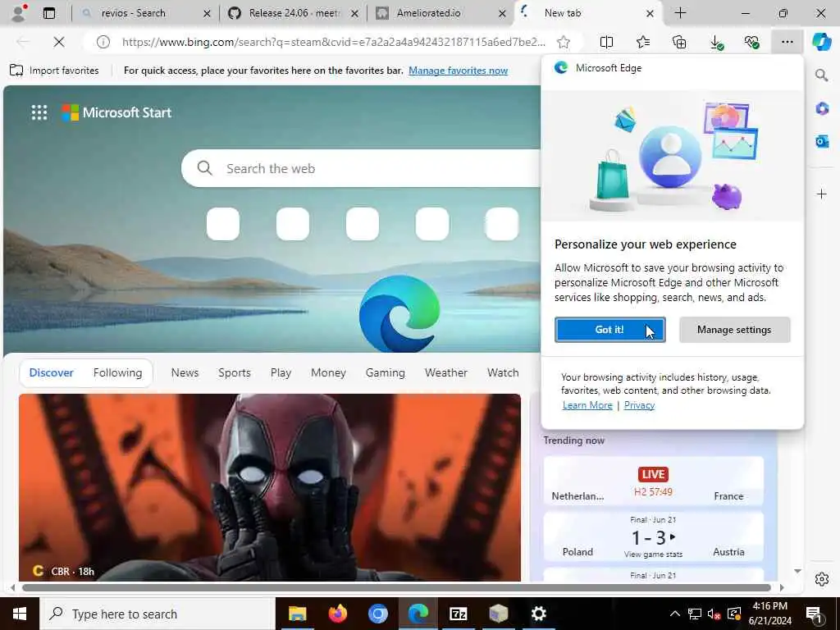Screen dimensions: 840x630
Task: Open Collections icon
Action: 679,42
